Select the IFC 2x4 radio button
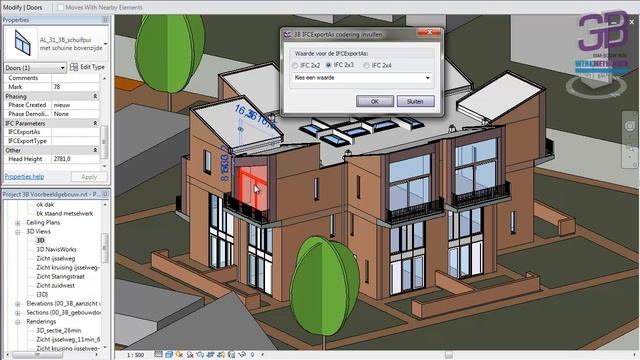Screen dimensions: 640x360 point(367,65)
